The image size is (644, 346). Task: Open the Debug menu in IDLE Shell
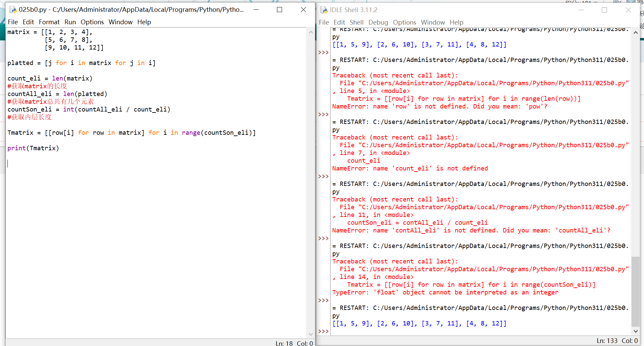click(378, 22)
